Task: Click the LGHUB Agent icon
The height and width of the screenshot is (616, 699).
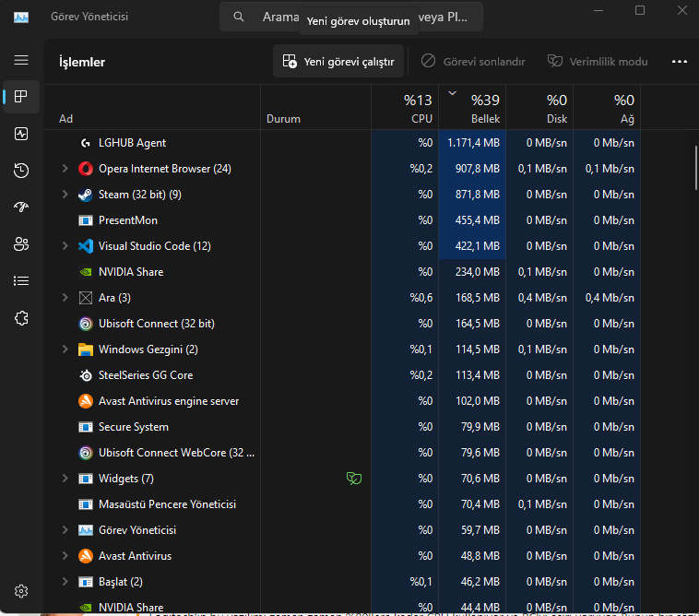Action: pyautogui.click(x=85, y=143)
